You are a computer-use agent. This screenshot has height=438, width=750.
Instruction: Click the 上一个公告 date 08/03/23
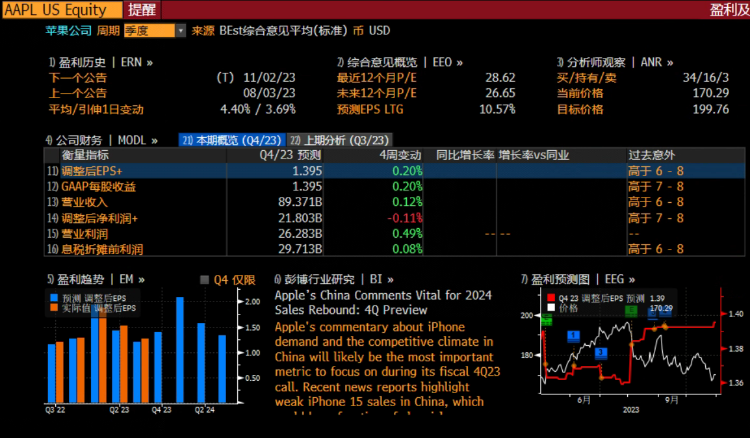pyautogui.click(x=269, y=93)
